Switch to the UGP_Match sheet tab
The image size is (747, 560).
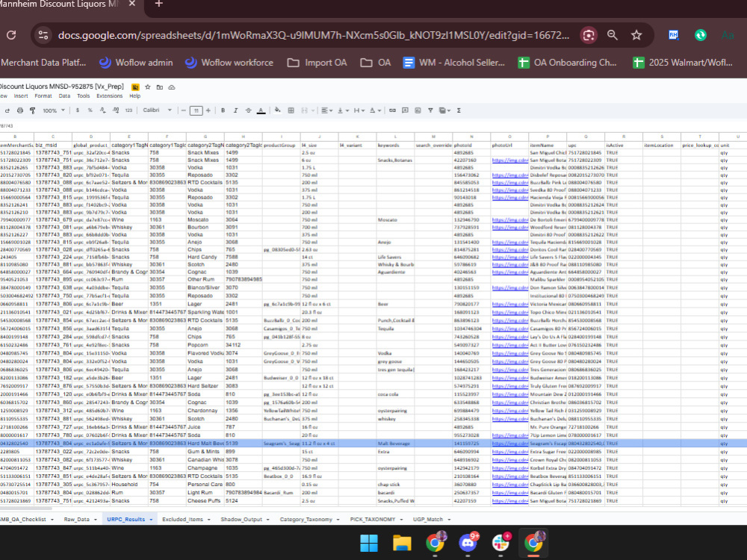pos(428,520)
